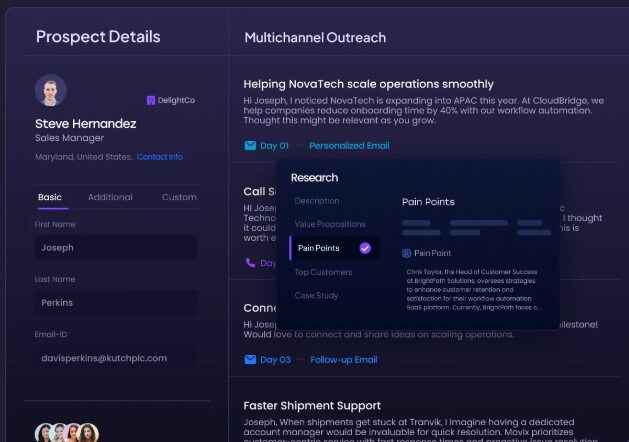Viewport: 629px width, 442px height.
Task: Click the Steve Hernandez name
Action: (85, 124)
